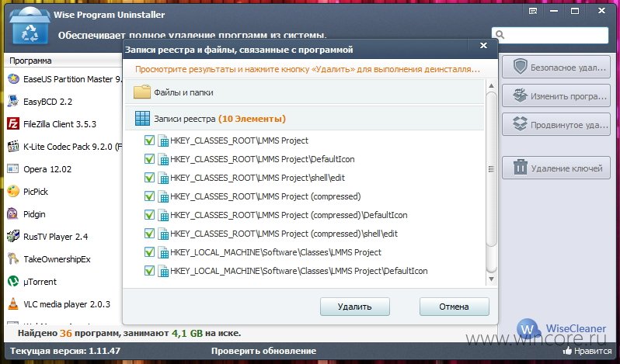Select the Opera 12.02 icon
The image size is (620, 364).
click(x=13, y=169)
